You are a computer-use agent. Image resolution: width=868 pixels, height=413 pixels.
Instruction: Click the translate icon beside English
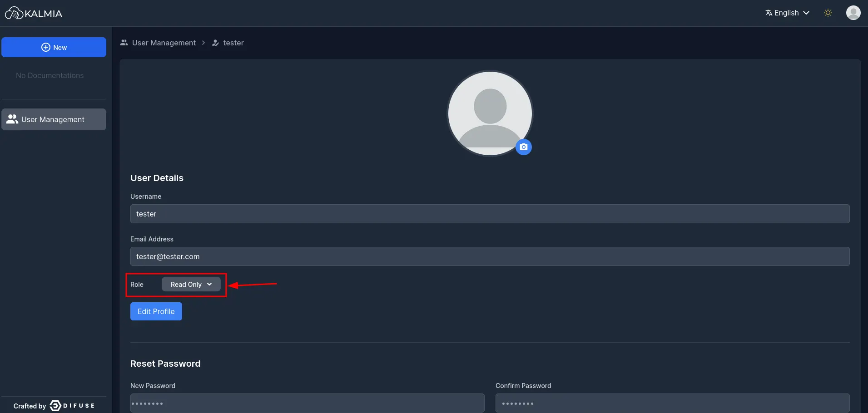coord(769,13)
